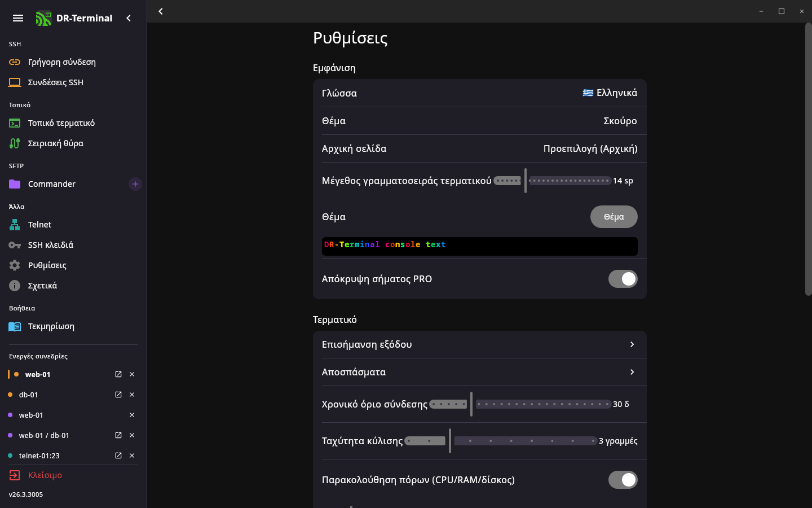
Task: Click the 14 sp font size value
Action: click(x=623, y=181)
